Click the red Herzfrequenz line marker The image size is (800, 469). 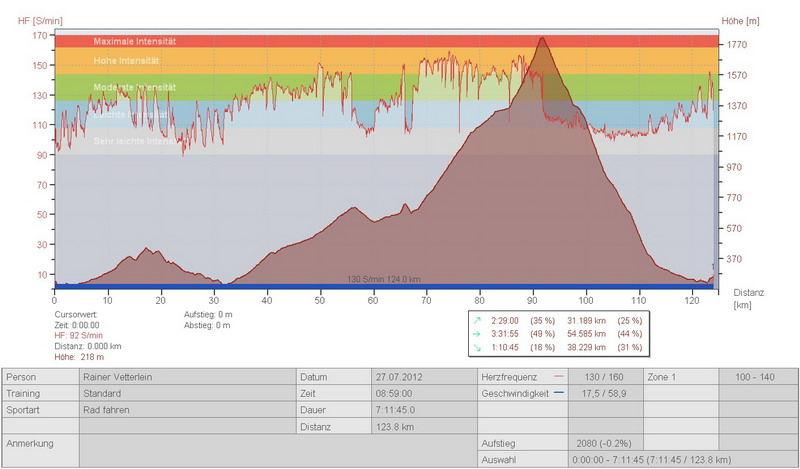pyautogui.click(x=557, y=377)
